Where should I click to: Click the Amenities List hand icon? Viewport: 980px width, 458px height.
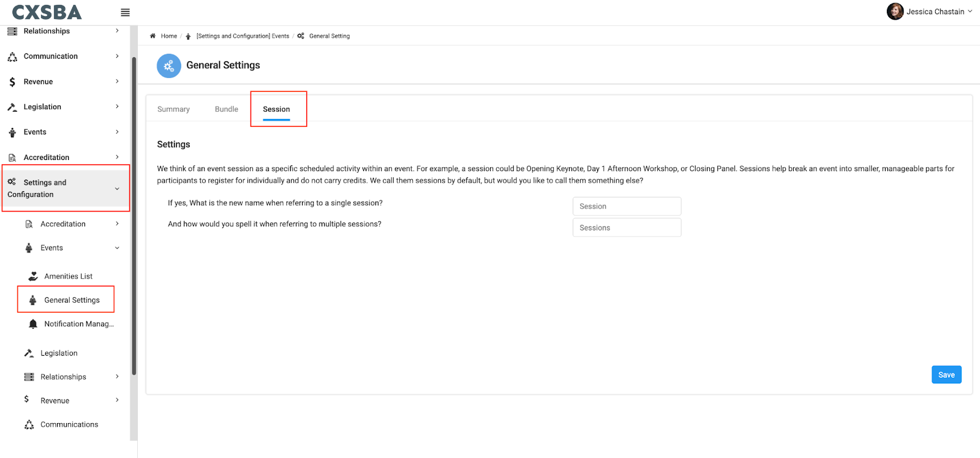pos(33,277)
